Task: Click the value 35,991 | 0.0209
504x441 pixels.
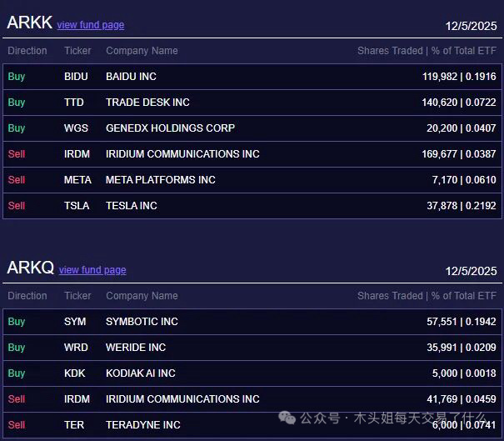Action: (462, 348)
